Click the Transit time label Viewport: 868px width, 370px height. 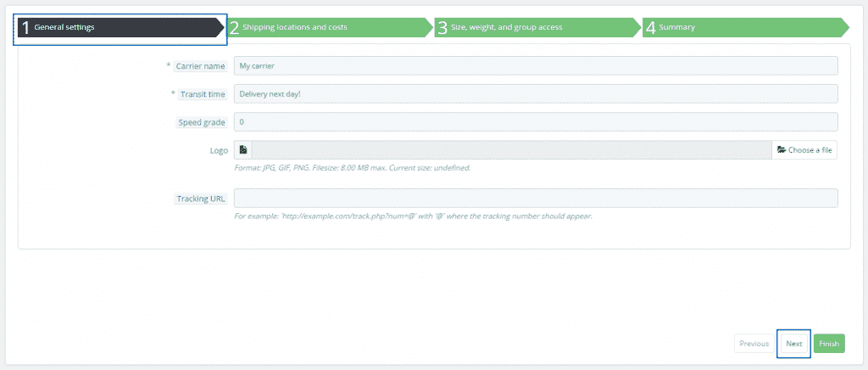click(x=203, y=94)
